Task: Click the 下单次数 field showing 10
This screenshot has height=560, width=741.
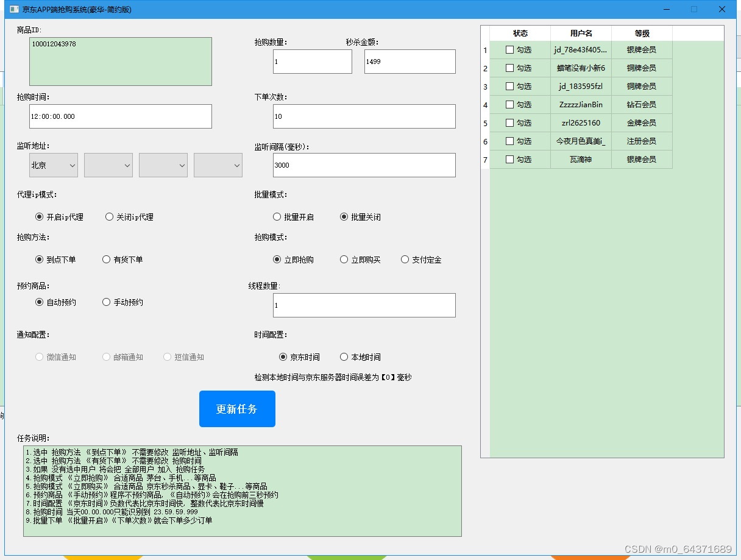Action: [364, 116]
